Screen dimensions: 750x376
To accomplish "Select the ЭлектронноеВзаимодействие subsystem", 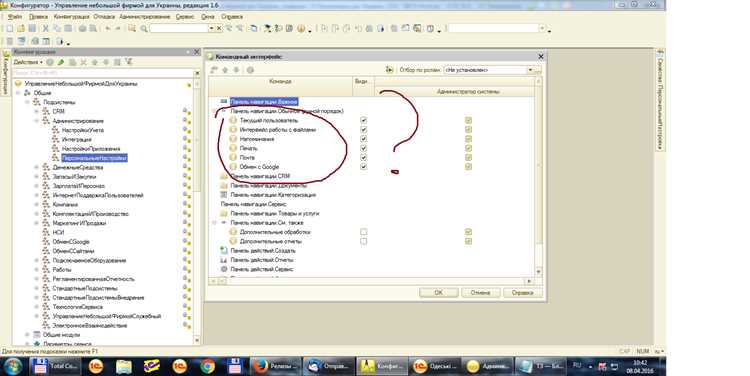I will click(x=90, y=325).
